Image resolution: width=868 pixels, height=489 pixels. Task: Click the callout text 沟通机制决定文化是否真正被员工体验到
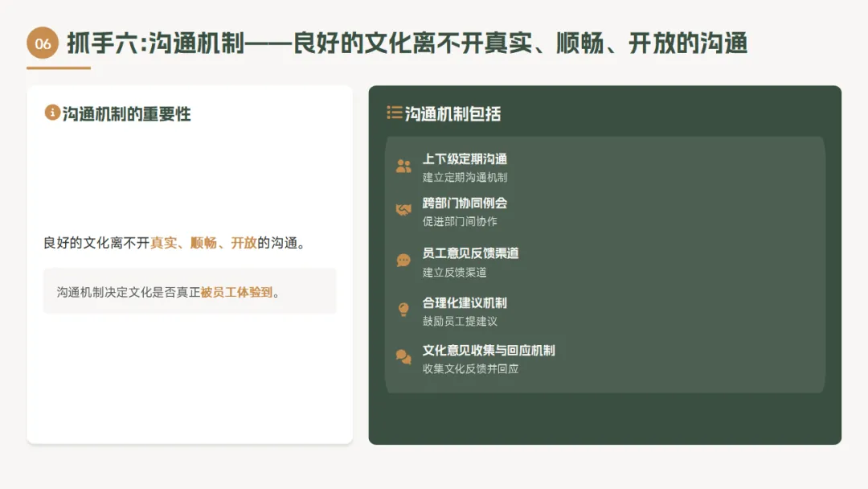(168, 292)
